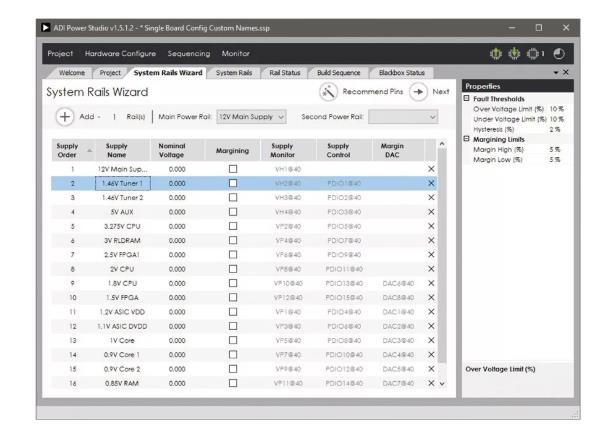Screen dimensions: 596x430
Task: Remove the 1V Core rail with X
Action: 431,340
